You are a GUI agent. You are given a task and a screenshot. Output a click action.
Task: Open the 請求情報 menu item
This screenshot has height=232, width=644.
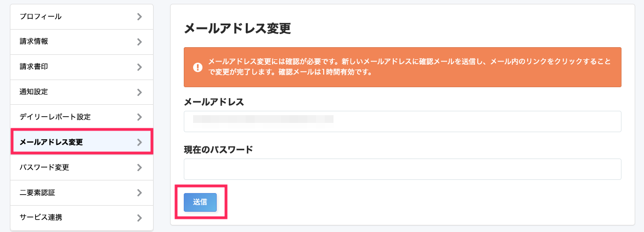[82, 42]
